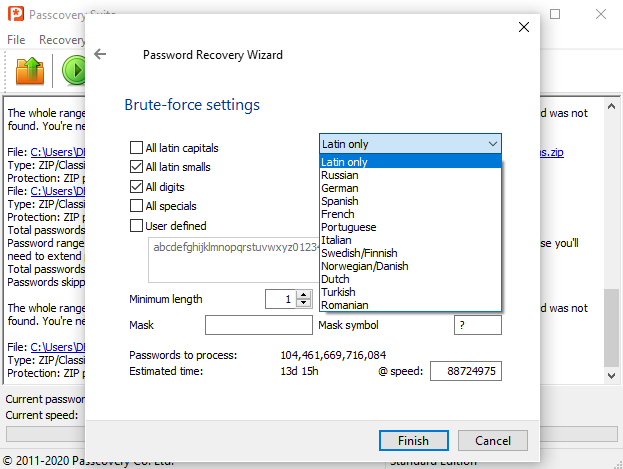Select Norwegian/Danish from the language list
Image resolution: width=623 pixels, height=469 pixels.
coord(410,266)
